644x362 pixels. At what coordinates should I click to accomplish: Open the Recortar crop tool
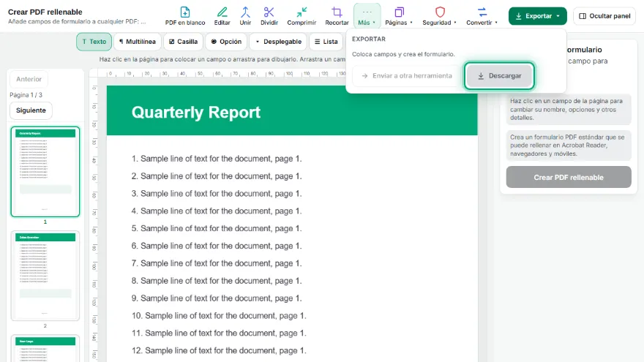tap(337, 16)
